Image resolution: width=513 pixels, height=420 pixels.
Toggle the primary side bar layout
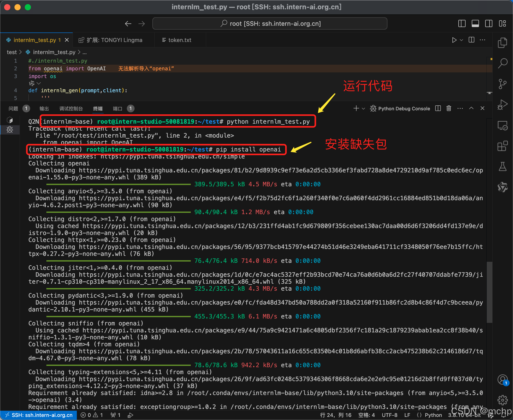pos(462,24)
